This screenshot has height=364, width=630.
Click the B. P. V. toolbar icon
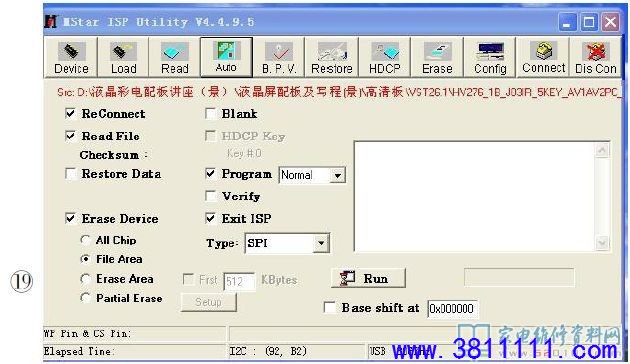coord(278,57)
